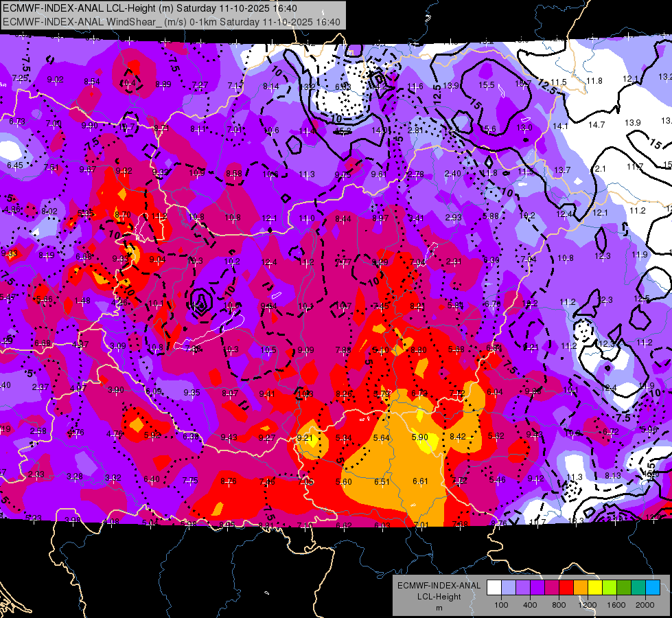
Task: Click the LCL-Height title line in header
Action: [150, 8]
